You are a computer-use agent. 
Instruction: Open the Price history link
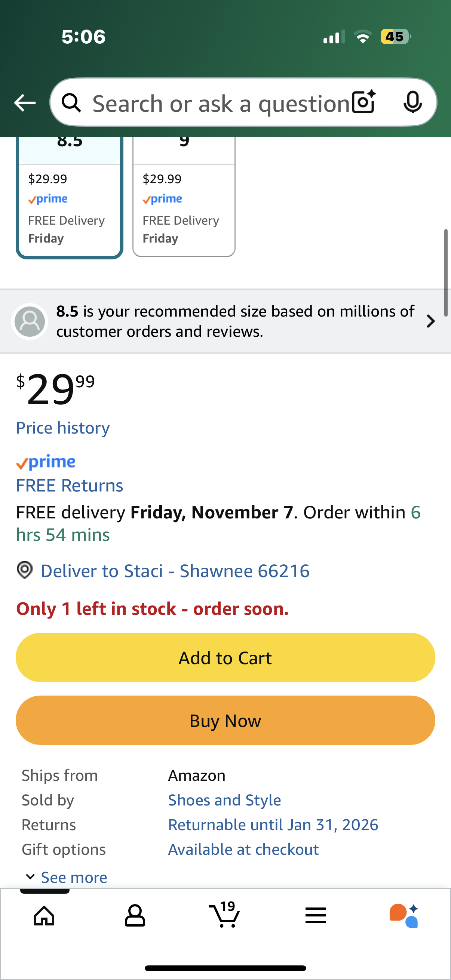63,428
